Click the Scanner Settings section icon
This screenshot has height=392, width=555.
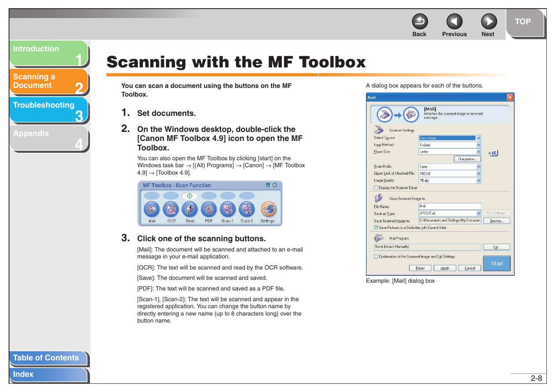379,130
